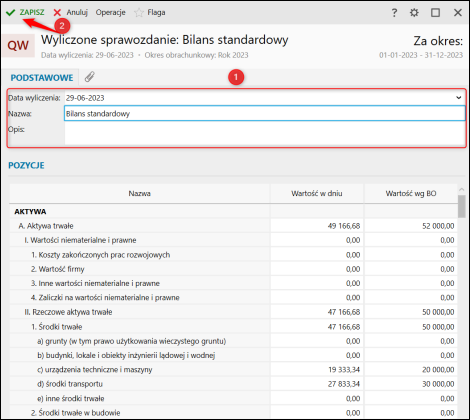
Task: Open help via the question mark icon
Action: (x=394, y=13)
